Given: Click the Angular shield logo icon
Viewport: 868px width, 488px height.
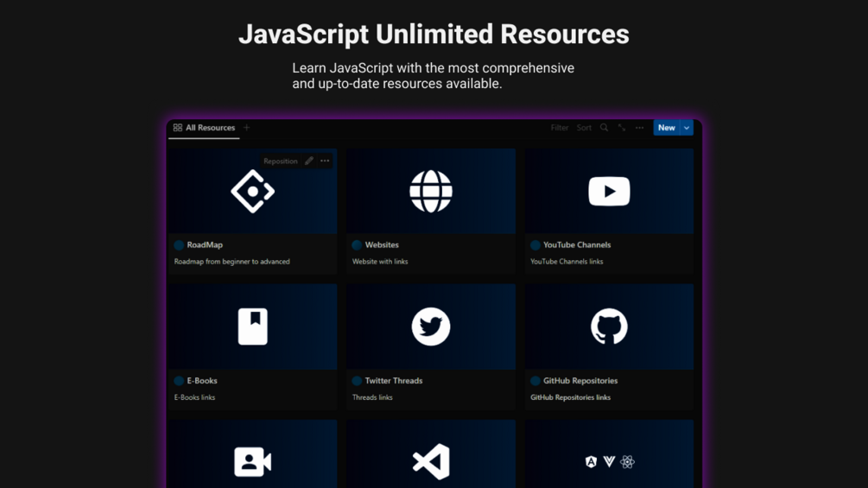Looking at the screenshot, I should pyautogui.click(x=592, y=462).
